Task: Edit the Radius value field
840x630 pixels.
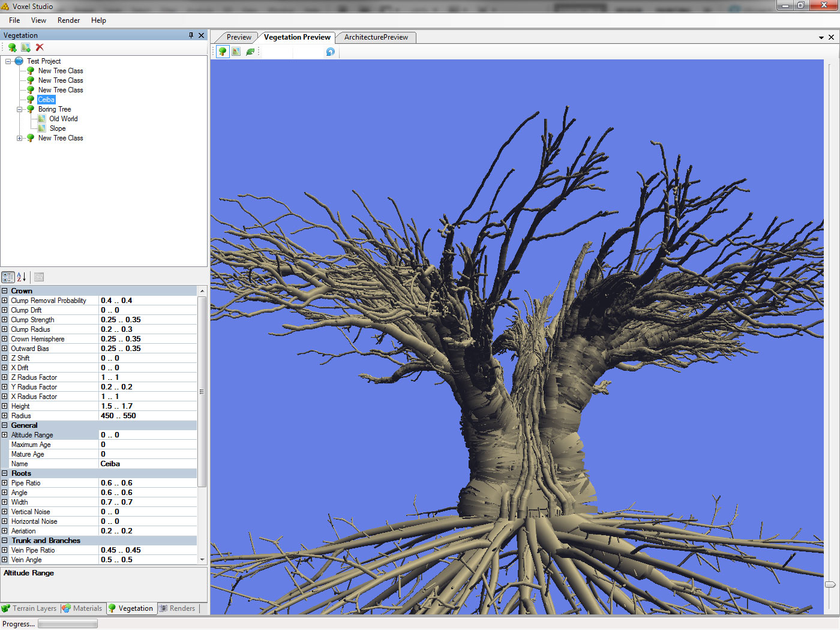Action: pyautogui.click(x=147, y=415)
